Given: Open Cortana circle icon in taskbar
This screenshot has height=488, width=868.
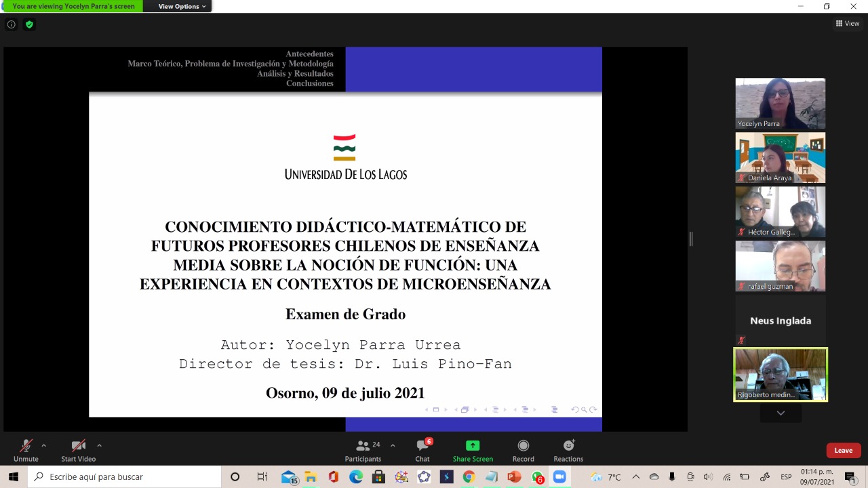Looking at the screenshot, I should 235,477.
